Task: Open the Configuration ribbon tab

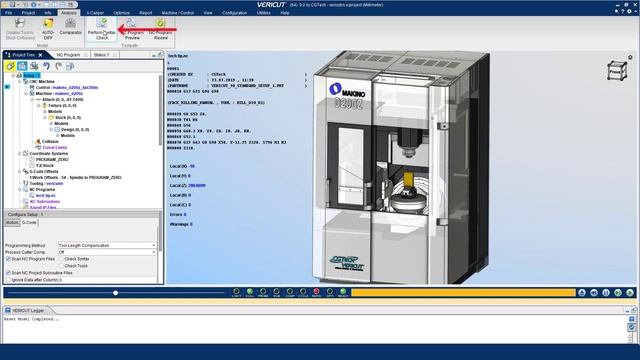Action: coord(235,13)
